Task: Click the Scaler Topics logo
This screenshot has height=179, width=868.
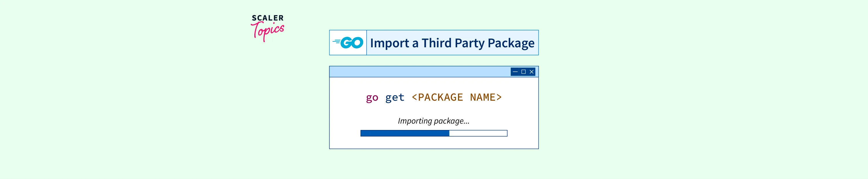Action: click(x=268, y=28)
